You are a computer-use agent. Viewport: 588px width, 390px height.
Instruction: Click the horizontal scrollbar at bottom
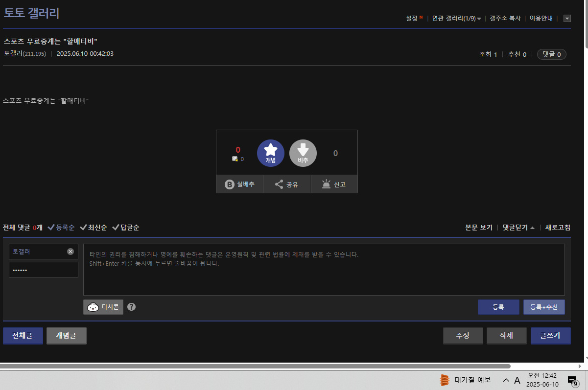(255, 366)
